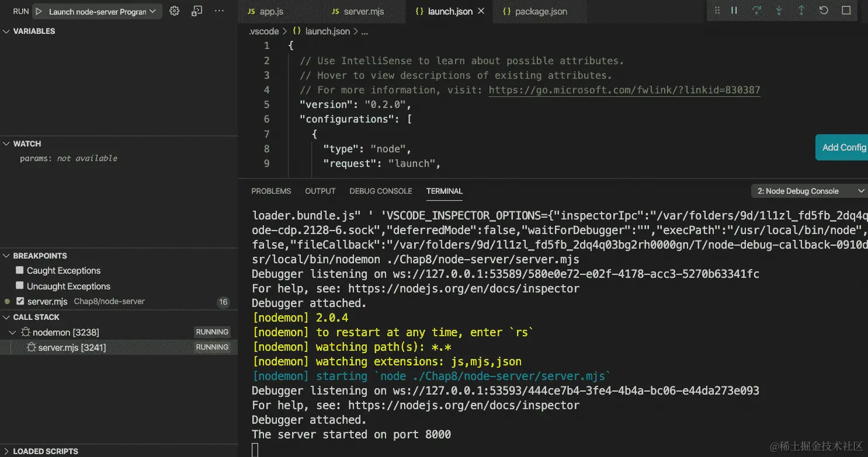Open the debug console panel icon beside gear
The image size is (868, 457).
[196, 11]
